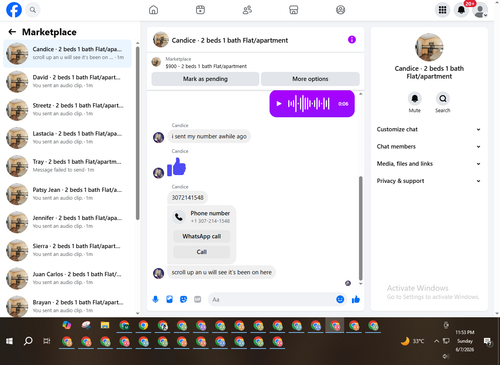Click the WhatsApp call button

click(202, 236)
